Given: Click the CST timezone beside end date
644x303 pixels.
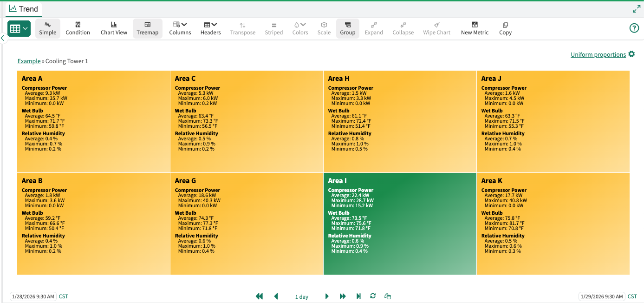Looking at the screenshot, I should coord(632,296).
